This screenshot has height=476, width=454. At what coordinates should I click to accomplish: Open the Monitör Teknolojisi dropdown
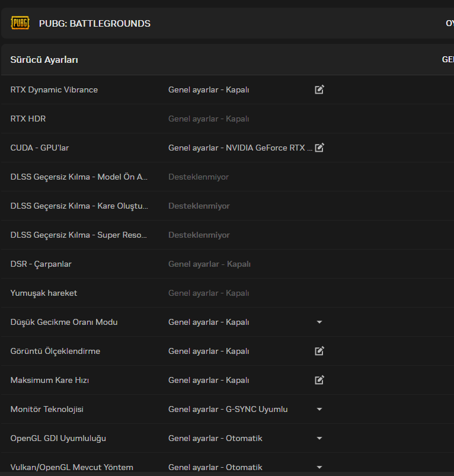tap(319, 409)
